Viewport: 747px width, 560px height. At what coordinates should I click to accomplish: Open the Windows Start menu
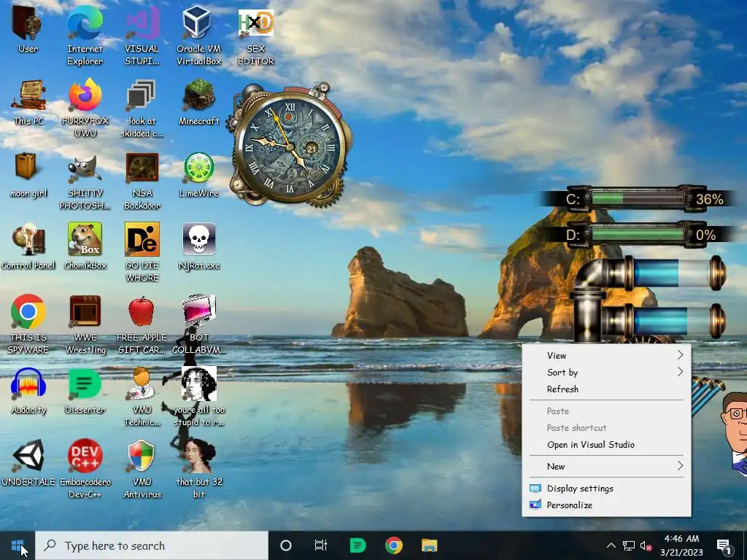click(x=18, y=545)
